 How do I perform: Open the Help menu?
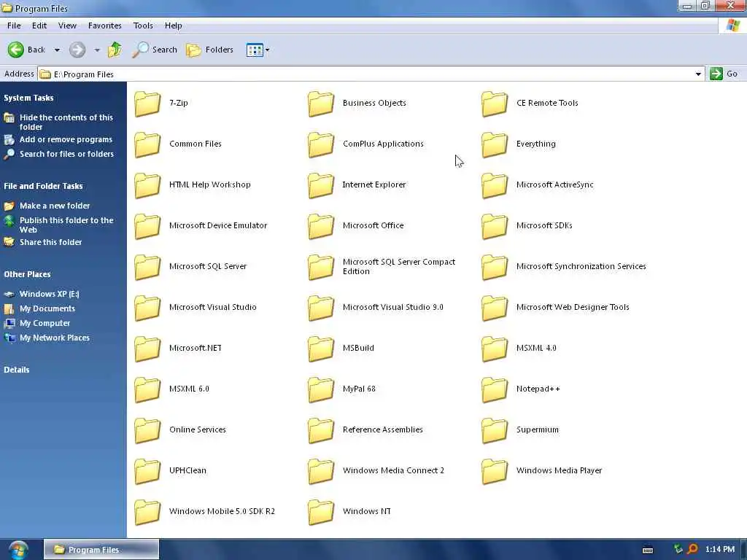pyautogui.click(x=174, y=26)
